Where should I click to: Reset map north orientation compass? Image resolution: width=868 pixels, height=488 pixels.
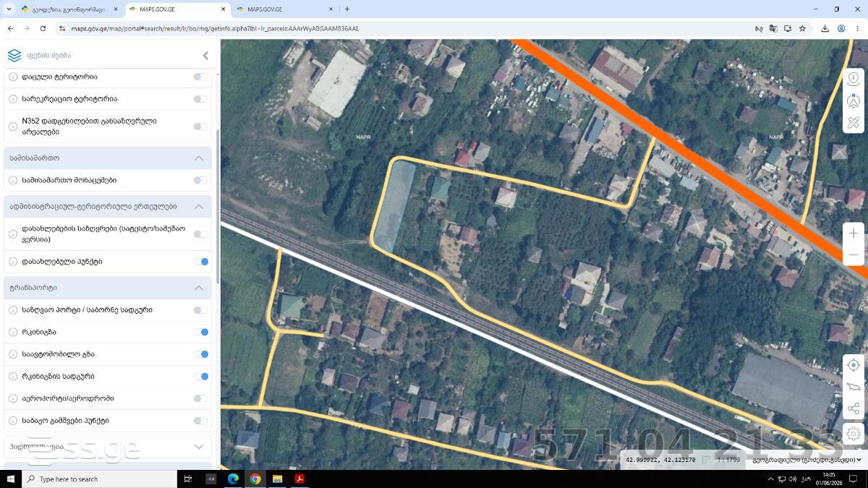[x=854, y=100]
